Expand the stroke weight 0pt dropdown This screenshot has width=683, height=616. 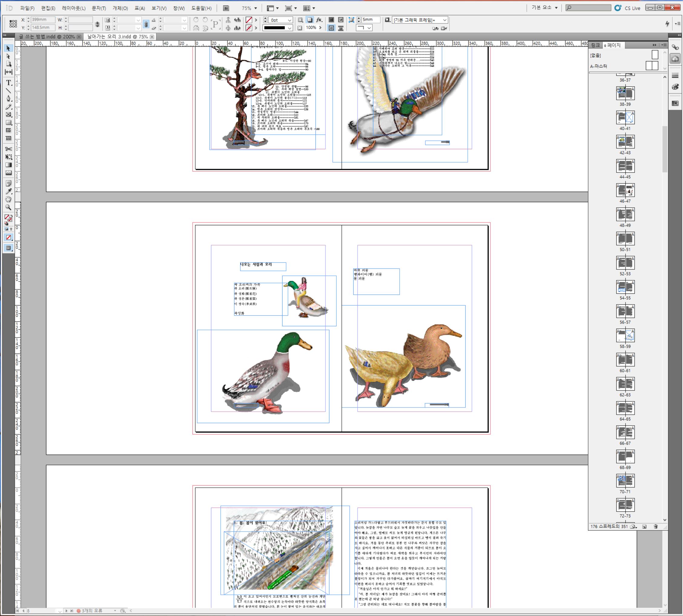coord(290,20)
